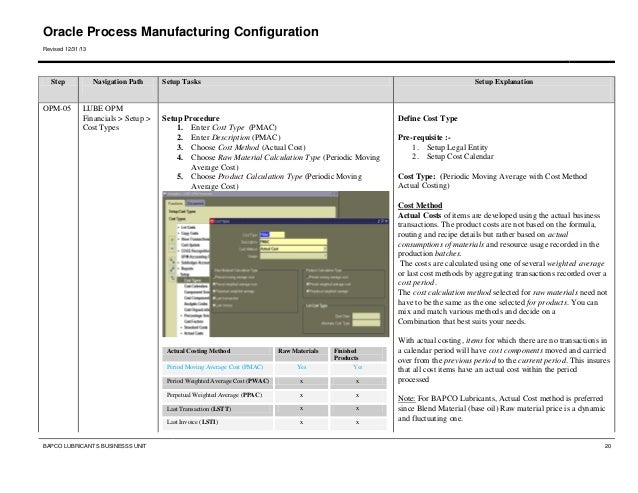
Task: Click the BAPCO LUBRICANTS BUSINESS UNIT footer
Action: pos(94,446)
